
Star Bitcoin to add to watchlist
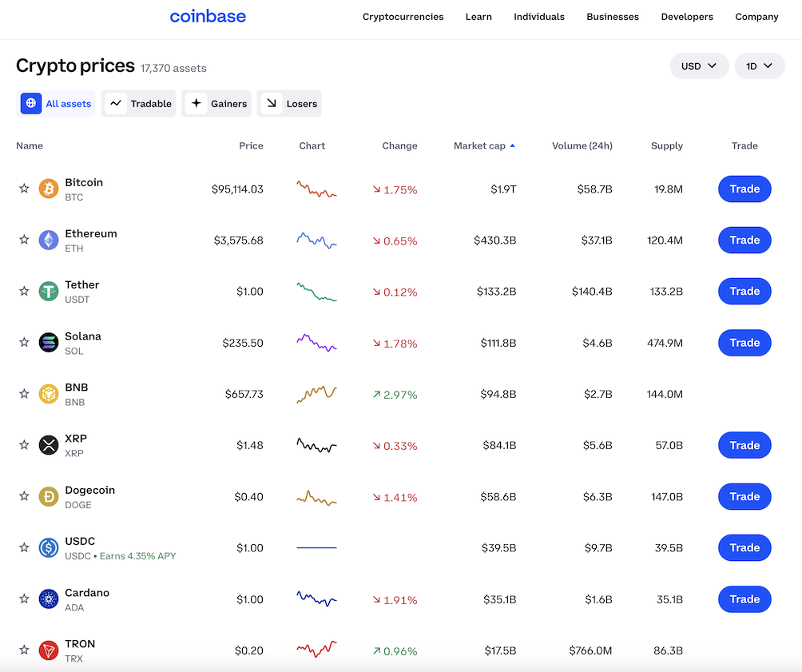[x=24, y=189]
